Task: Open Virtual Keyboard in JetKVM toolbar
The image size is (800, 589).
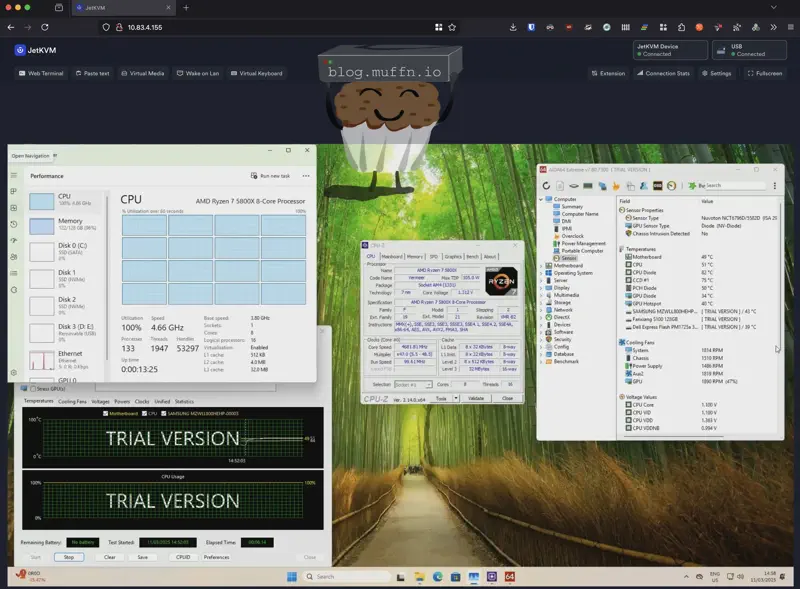Action: (257, 73)
